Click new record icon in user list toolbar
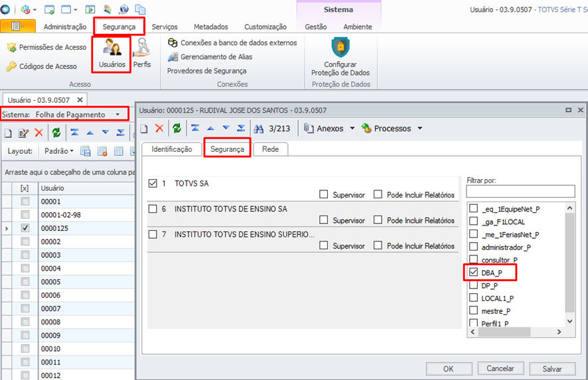588x380 pixels. pyautogui.click(x=8, y=133)
